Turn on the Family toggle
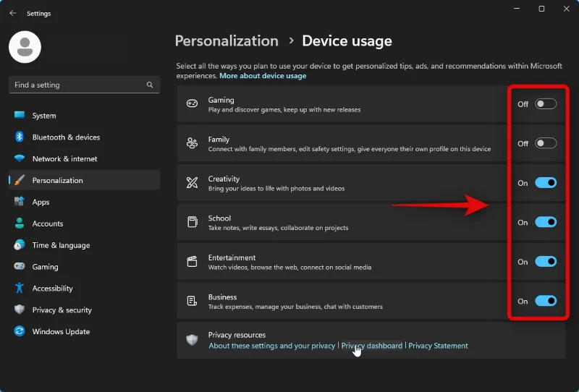579x392 pixels. [546, 143]
